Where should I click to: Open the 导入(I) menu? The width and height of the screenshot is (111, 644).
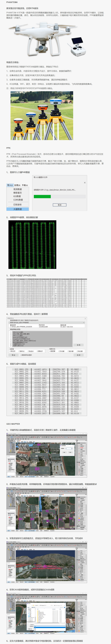click(x=10, y=185)
